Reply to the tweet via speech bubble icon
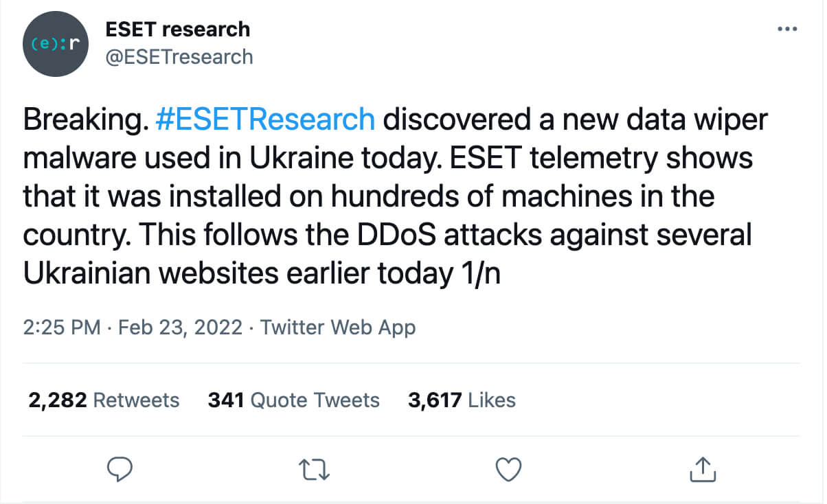Viewport: 827px width, 504px height. click(x=121, y=470)
